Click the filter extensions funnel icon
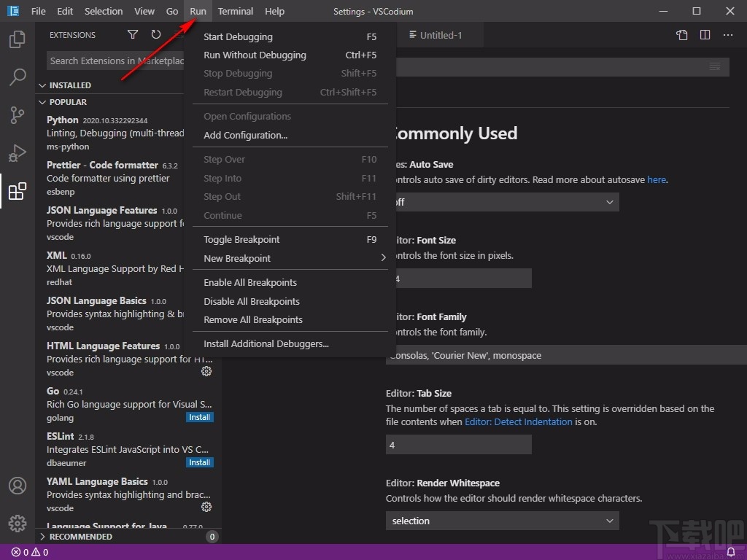The height and width of the screenshot is (560, 747). point(133,35)
